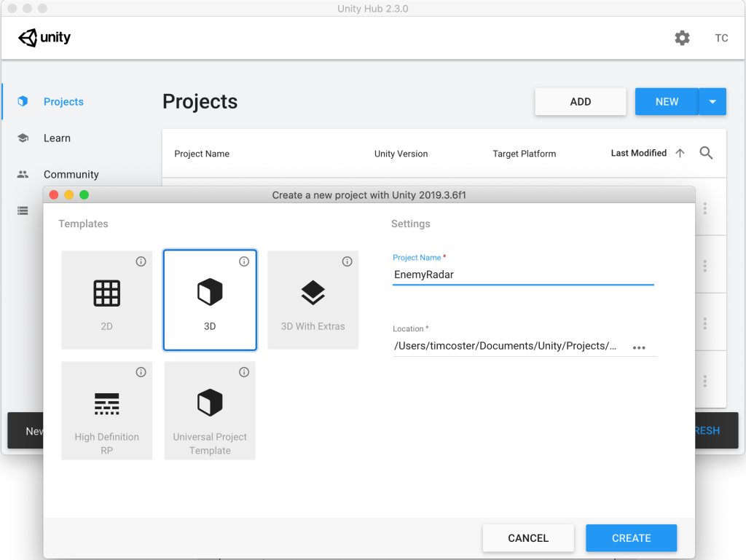Select the 2D project template
The image size is (746, 560).
106,299
